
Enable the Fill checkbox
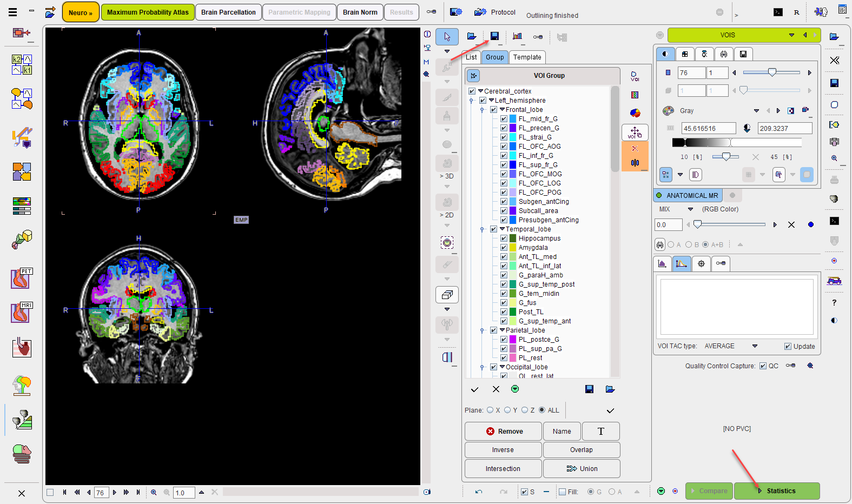tap(563, 492)
